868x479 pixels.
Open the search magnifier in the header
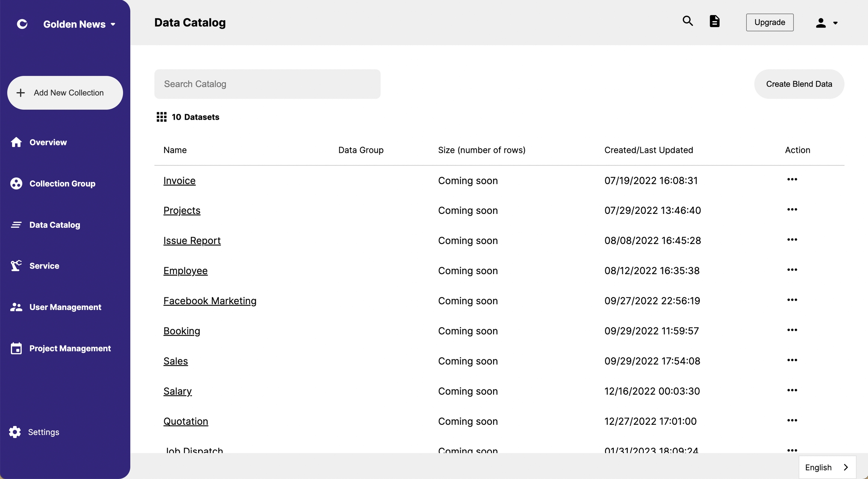point(688,21)
